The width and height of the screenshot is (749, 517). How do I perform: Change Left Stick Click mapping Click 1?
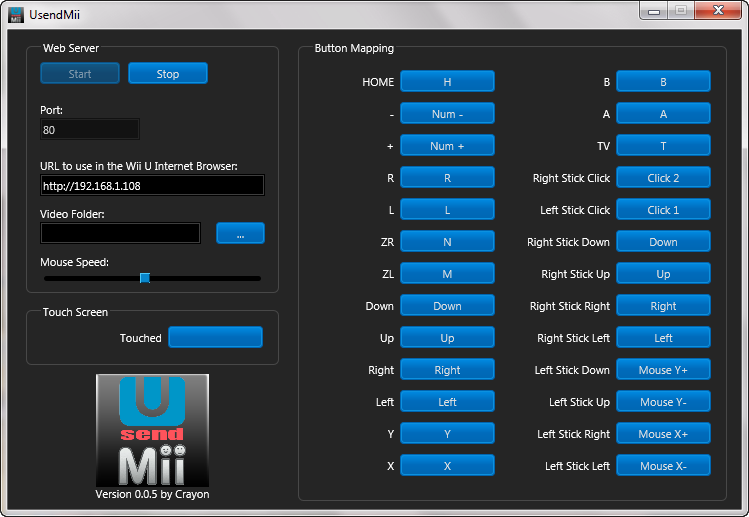pyautogui.click(x=663, y=209)
